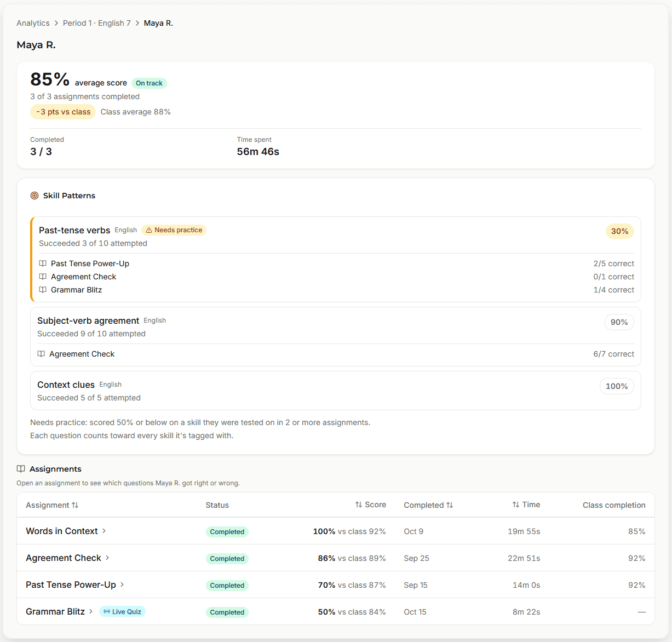Click the breadcrumb chevron right after Analytics
The height and width of the screenshot is (642, 672).
tap(56, 23)
